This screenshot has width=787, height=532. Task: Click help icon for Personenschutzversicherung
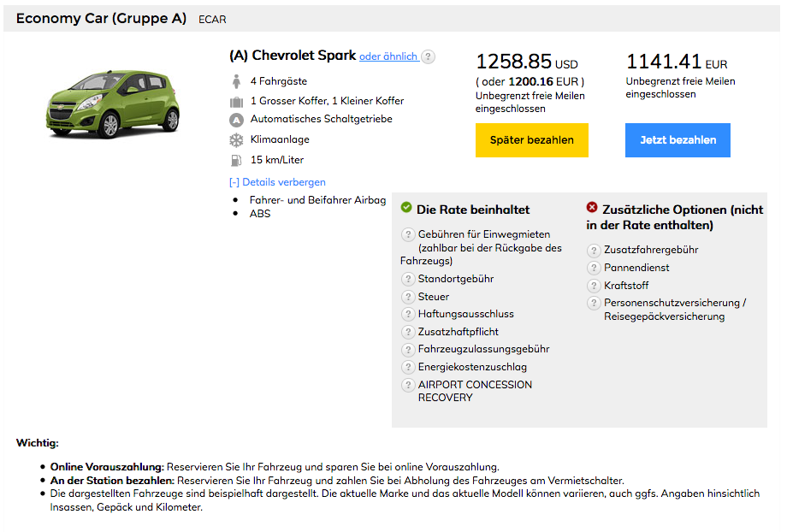pos(594,303)
